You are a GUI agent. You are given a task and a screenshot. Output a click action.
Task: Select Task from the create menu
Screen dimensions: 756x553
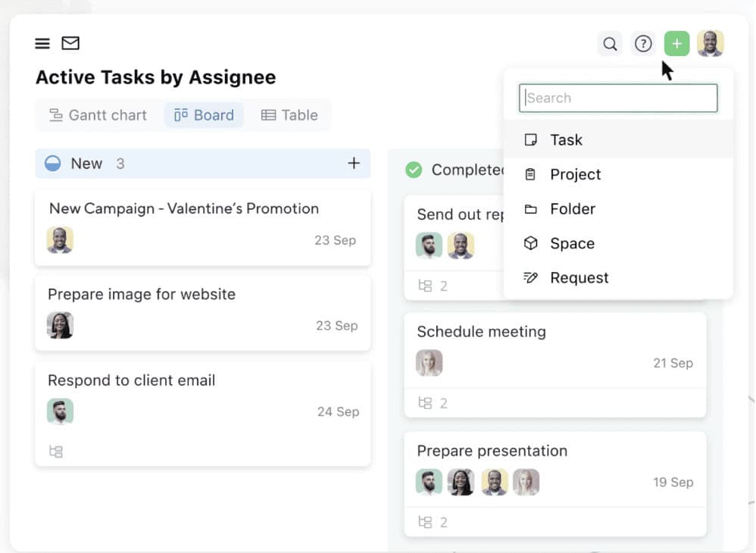click(x=618, y=140)
